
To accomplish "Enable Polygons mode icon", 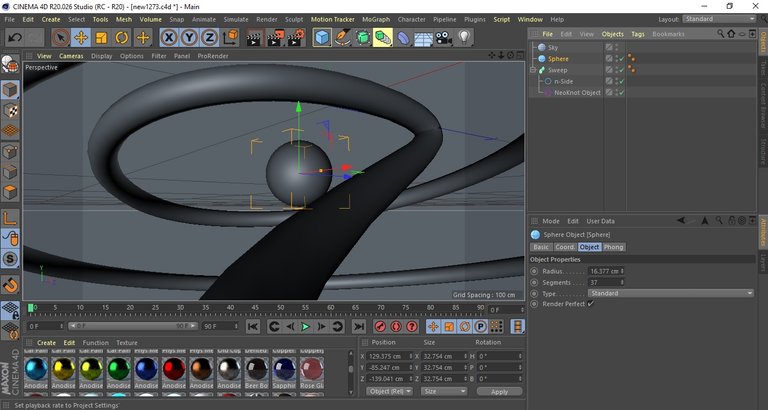I will (x=10, y=192).
